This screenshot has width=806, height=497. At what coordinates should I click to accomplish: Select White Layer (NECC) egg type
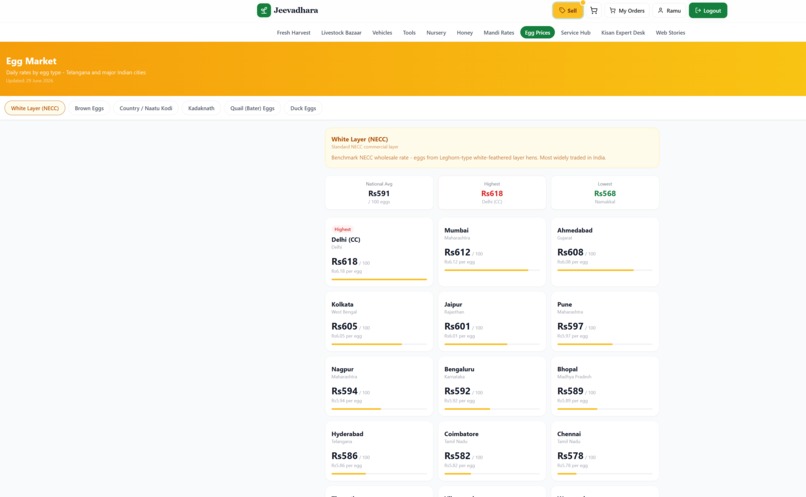coord(35,108)
